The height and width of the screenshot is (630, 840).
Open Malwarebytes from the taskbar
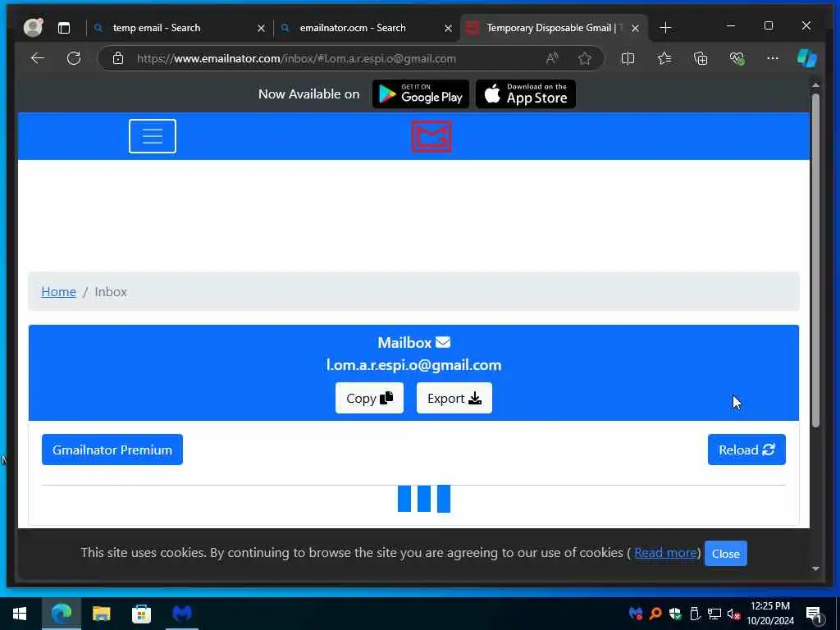click(182, 614)
